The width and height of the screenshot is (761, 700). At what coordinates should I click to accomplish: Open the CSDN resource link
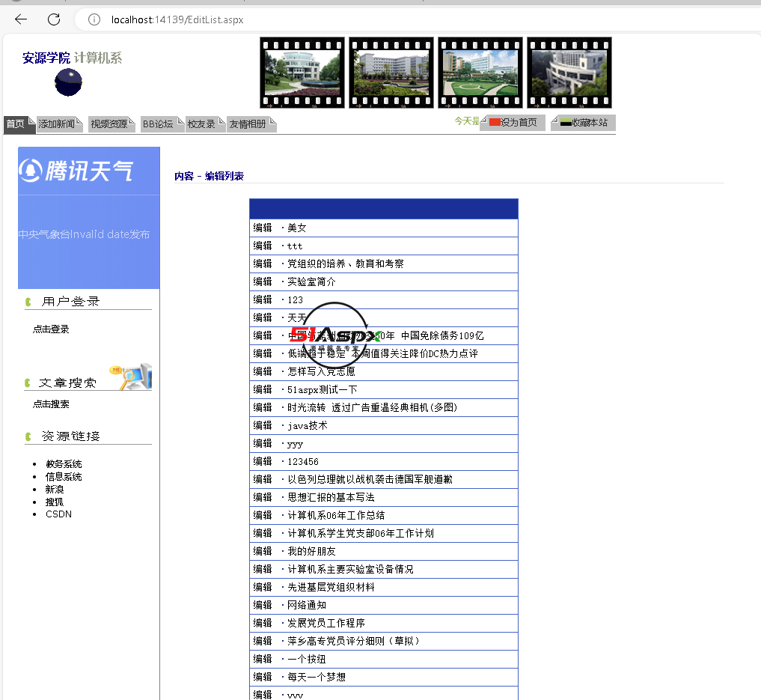point(58,514)
